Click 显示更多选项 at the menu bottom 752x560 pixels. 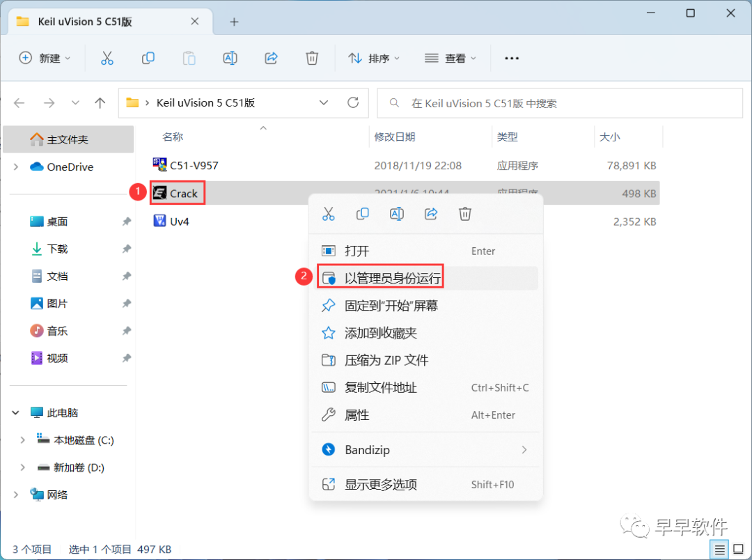[380, 483]
